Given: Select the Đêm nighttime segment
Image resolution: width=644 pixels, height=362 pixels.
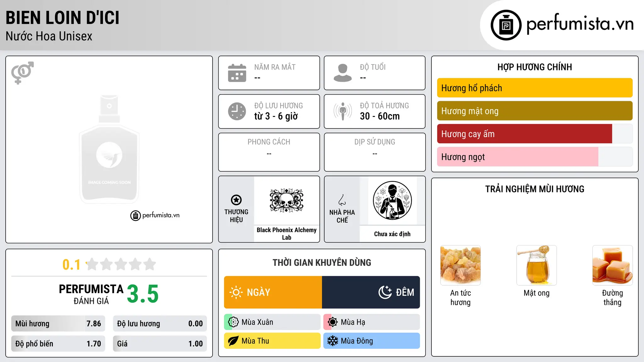Looking at the screenshot, I should 371,292.
